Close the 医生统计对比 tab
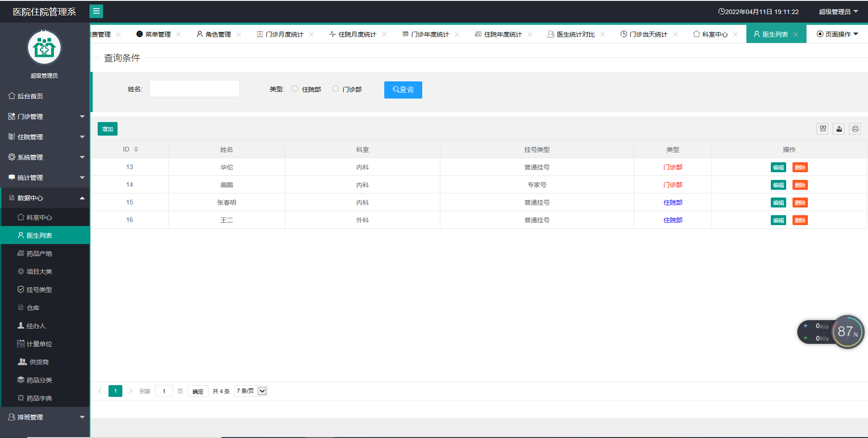 603,34
